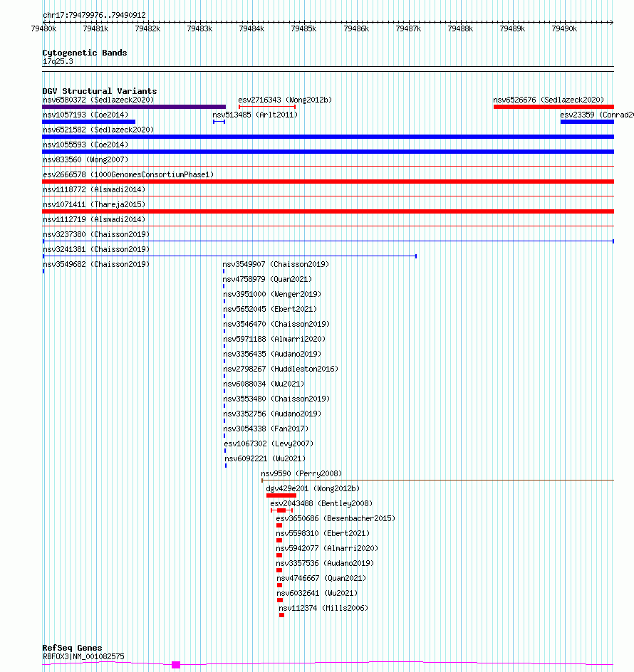Select nsv4758979 (Quan2021) label
This screenshot has height=672, width=634.
coord(267,280)
